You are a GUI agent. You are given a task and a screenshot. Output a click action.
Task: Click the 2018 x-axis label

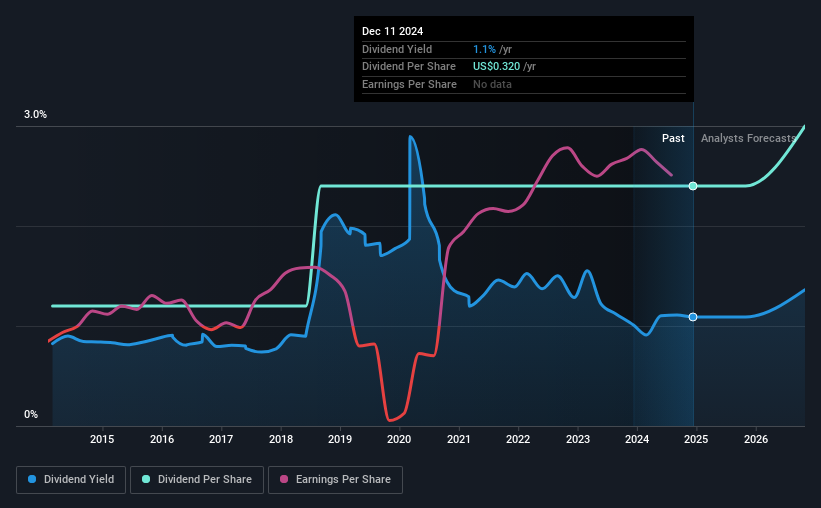coord(281,439)
